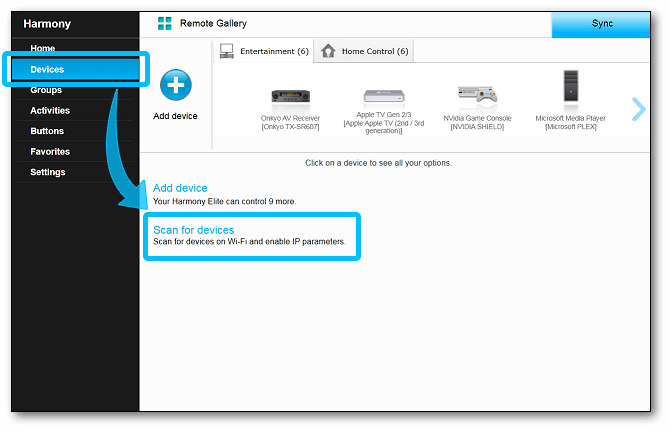The height and width of the screenshot is (431, 670).
Task: Click the Add device heading link
Action: pos(180,188)
